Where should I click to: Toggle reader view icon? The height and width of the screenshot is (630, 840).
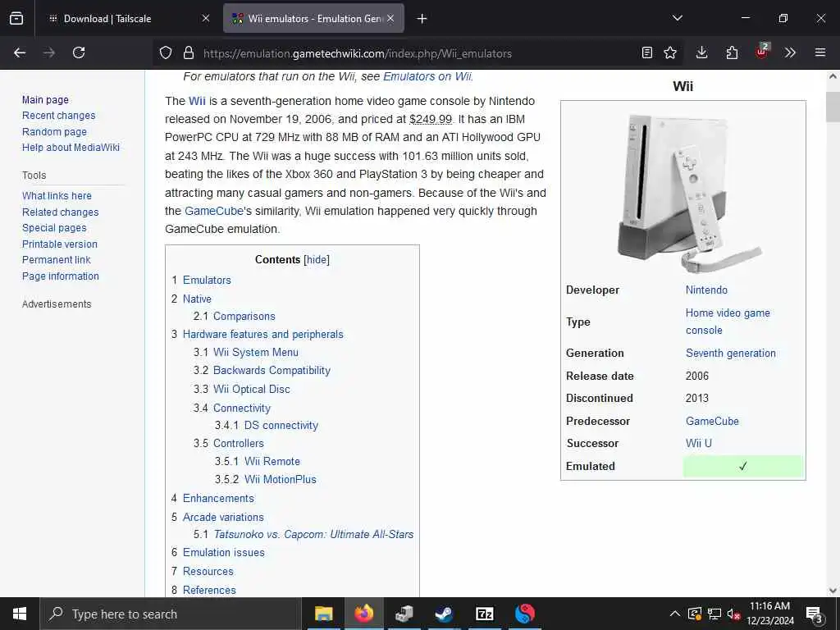[647, 52]
